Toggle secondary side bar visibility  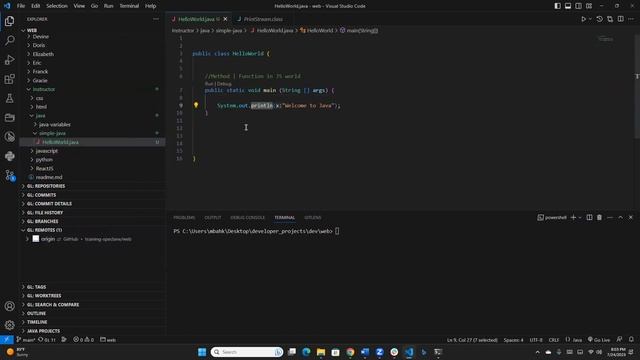[578, 6]
